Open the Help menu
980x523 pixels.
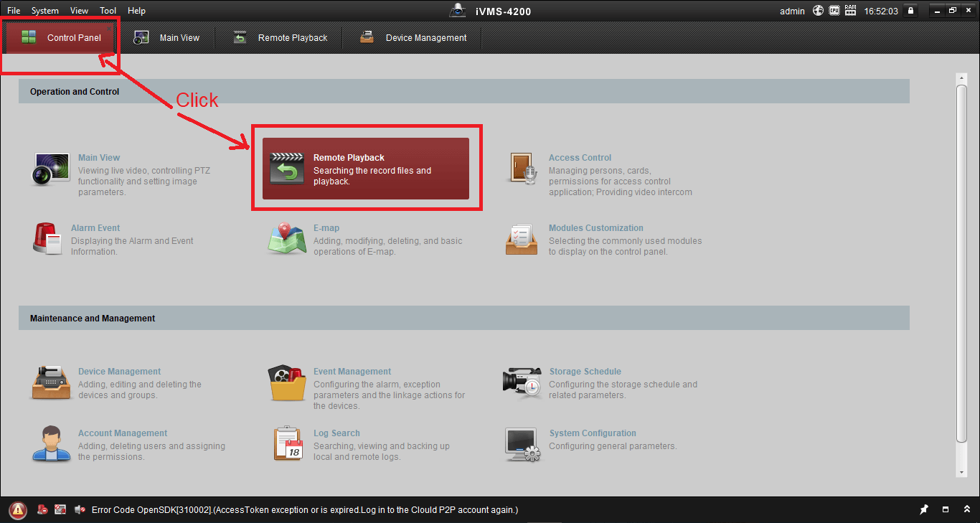(x=136, y=11)
